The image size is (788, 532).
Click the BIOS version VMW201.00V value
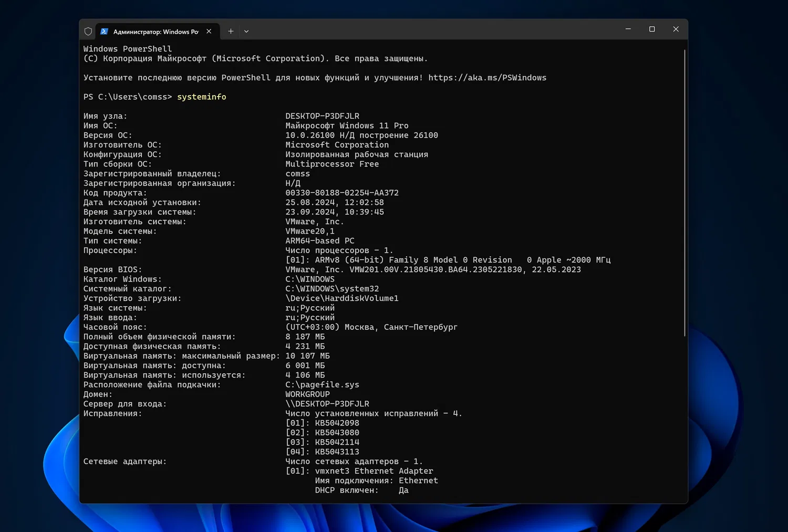(x=433, y=269)
